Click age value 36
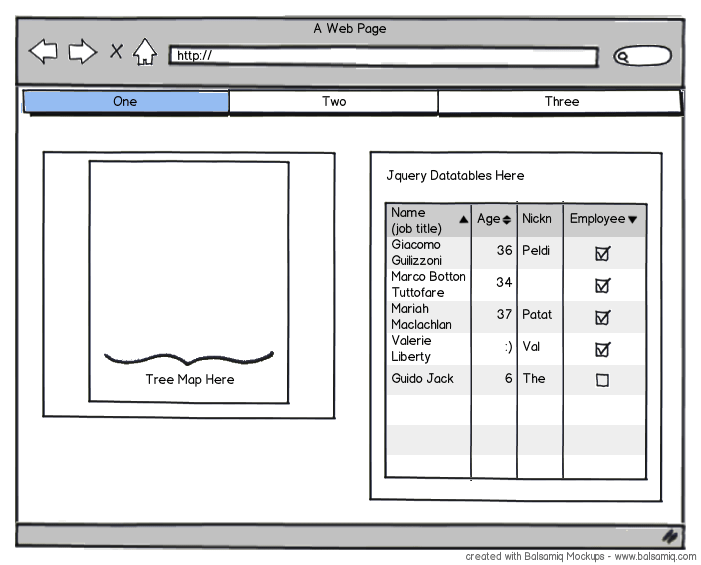701x565 pixels. (x=504, y=250)
